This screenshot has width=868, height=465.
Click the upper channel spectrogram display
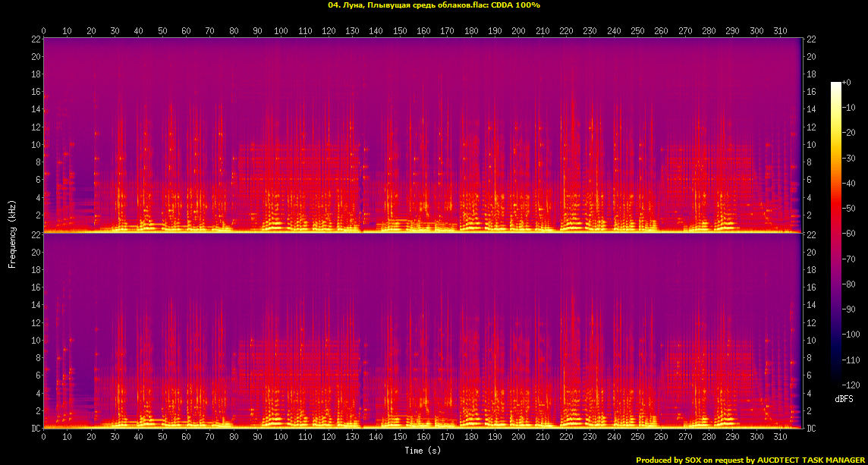[x=423, y=135]
